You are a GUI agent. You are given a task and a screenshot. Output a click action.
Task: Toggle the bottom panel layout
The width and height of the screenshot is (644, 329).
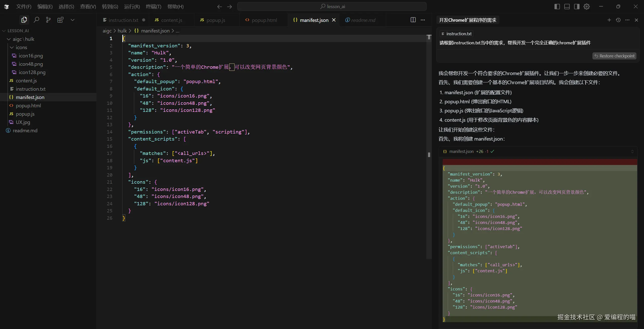pyautogui.click(x=567, y=7)
